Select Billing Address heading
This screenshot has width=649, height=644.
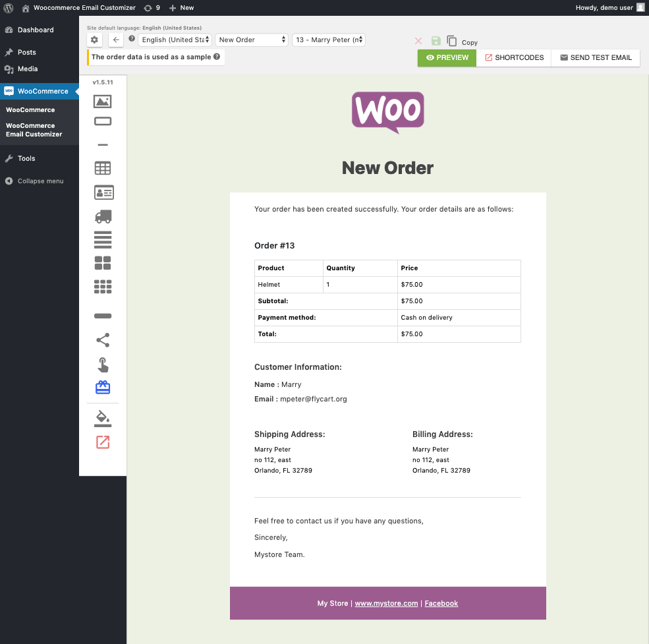pos(443,434)
